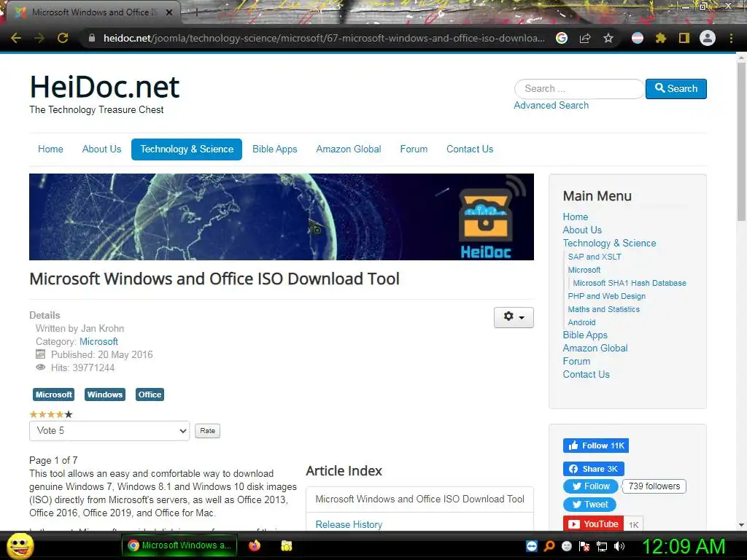Viewport: 747px width, 560px height.
Task: Open the Advanced Search link
Action: [551, 105]
